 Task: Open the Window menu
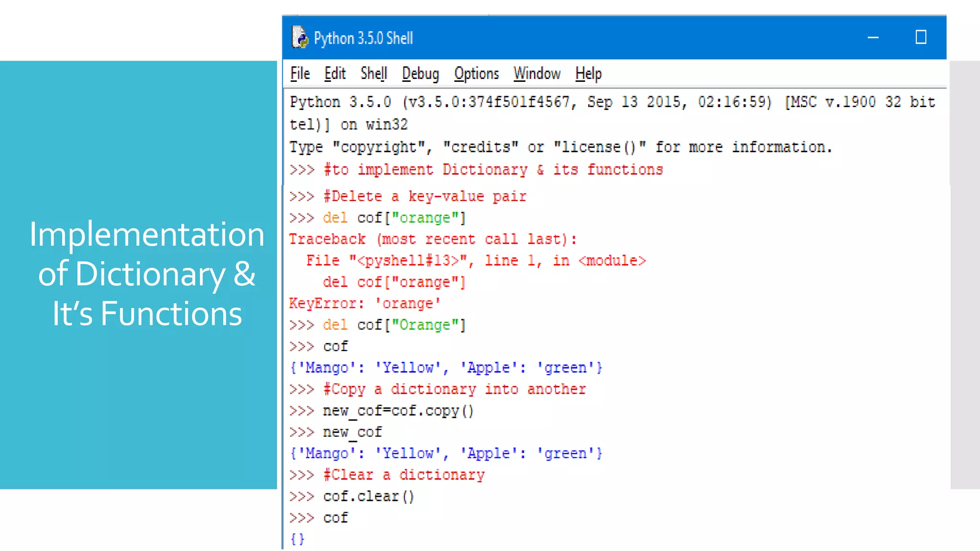pyautogui.click(x=537, y=74)
